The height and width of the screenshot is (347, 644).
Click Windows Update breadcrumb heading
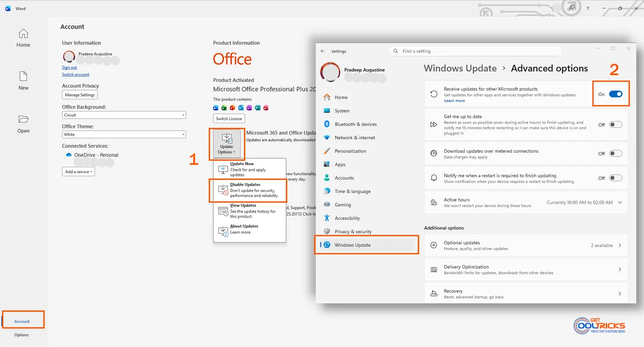(460, 68)
